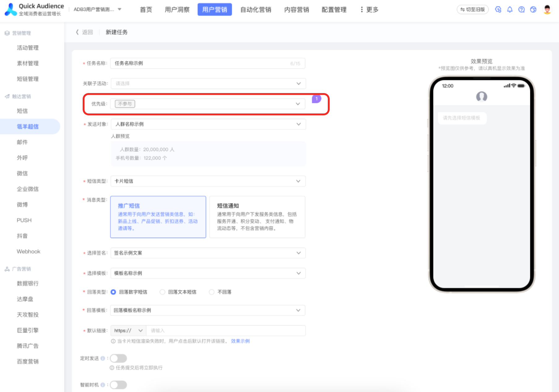Go to 短链管理 in the sidebar
This screenshot has height=392, width=559.
click(x=28, y=79)
